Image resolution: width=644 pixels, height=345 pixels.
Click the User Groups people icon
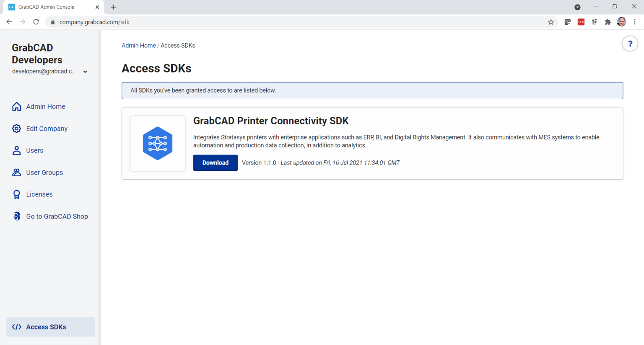[x=16, y=172]
